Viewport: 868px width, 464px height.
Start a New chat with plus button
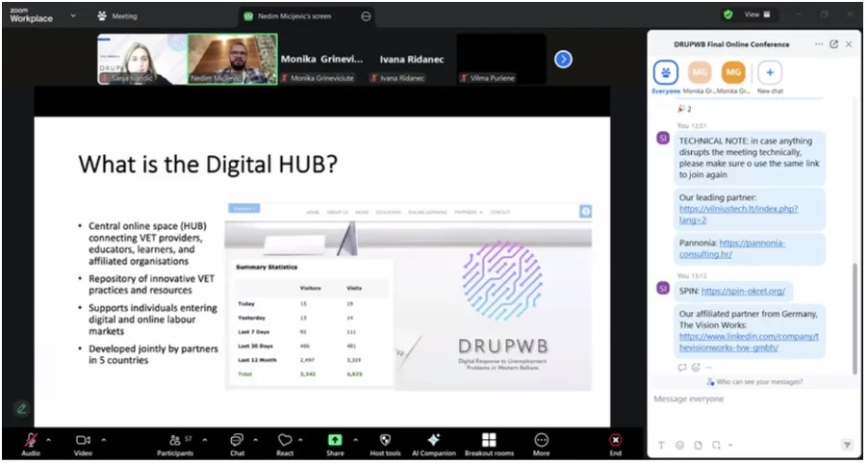[769, 73]
